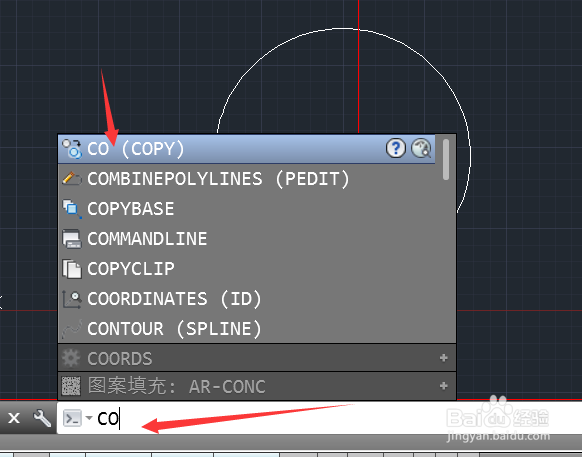Open help for the COPY command
Viewport: 582px width, 457px height.
coord(396,148)
